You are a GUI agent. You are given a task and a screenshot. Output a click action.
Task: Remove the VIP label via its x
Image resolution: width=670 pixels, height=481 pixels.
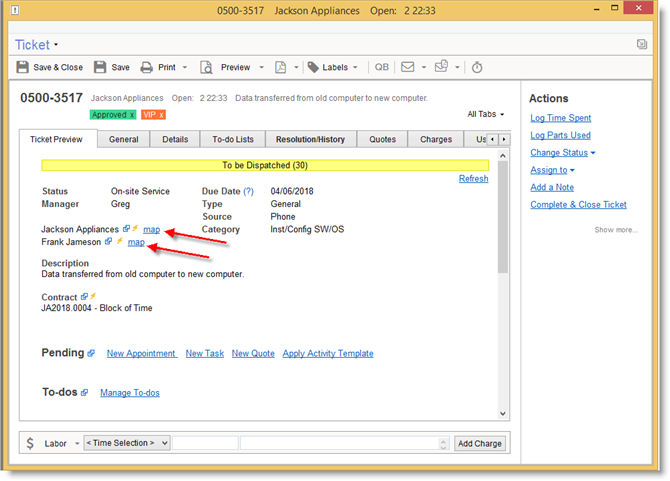pyautogui.click(x=160, y=115)
